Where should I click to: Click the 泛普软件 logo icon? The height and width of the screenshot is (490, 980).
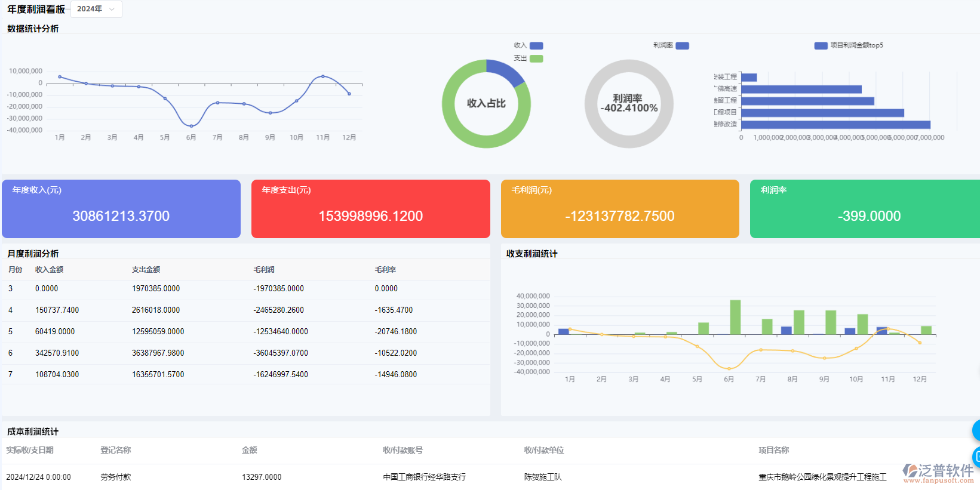[910, 471]
